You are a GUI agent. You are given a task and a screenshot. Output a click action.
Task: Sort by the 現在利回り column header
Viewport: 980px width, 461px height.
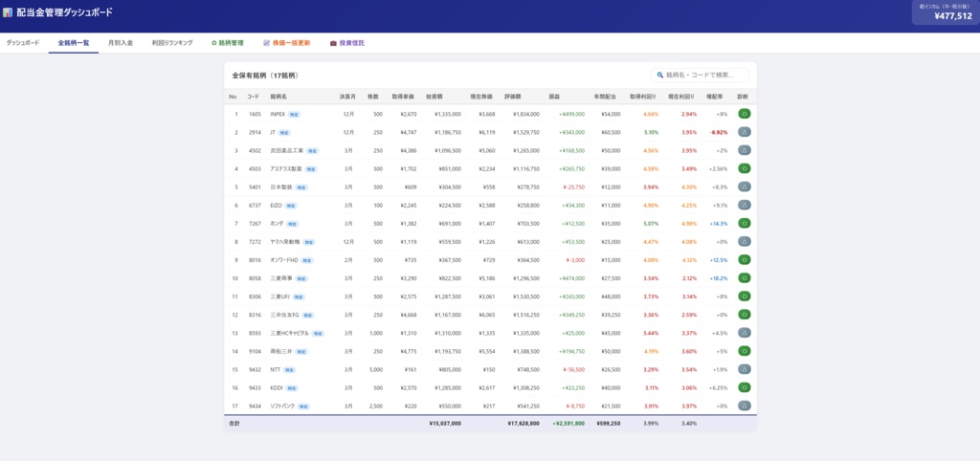[x=681, y=97]
